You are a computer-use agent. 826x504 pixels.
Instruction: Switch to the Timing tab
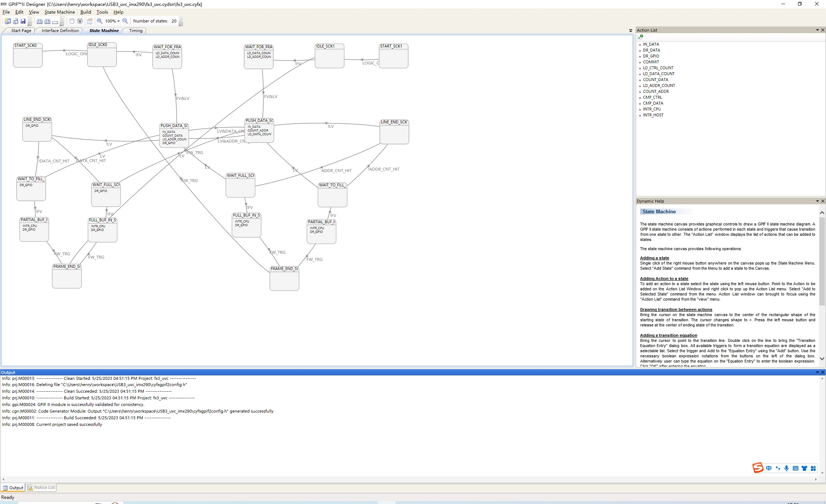pyautogui.click(x=136, y=31)
